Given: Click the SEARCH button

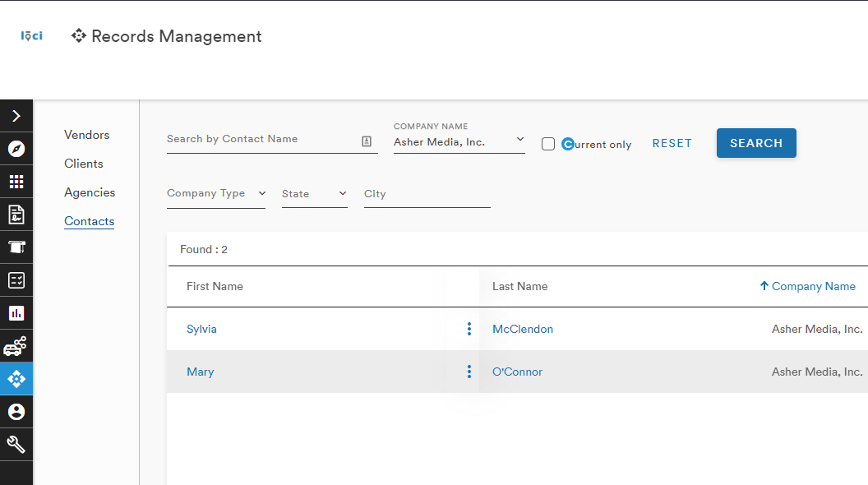Looking at the screenshot, I should (x=756, y=143).
